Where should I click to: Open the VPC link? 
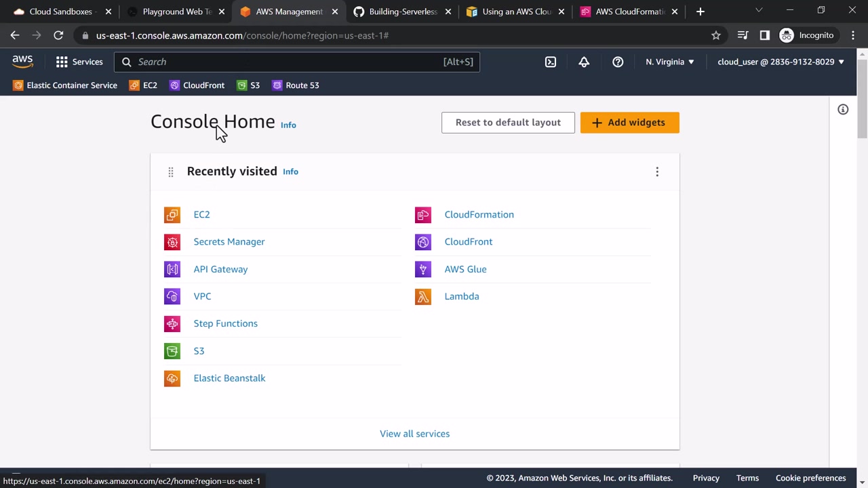[x=202, y=296]
